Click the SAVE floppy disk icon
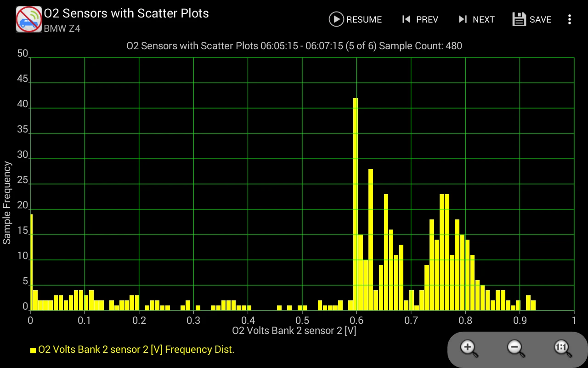This screenshot has width=588, height=368. pos(519,19)
